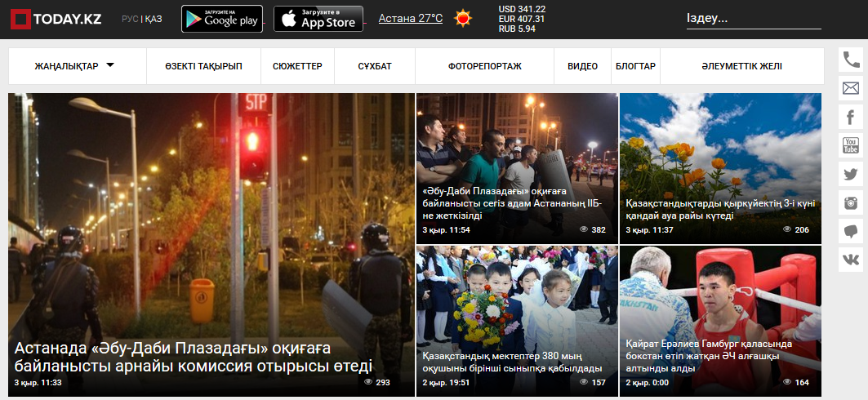
Task: Click the eye views icon beside 157
Action: [x=584, y=382]
